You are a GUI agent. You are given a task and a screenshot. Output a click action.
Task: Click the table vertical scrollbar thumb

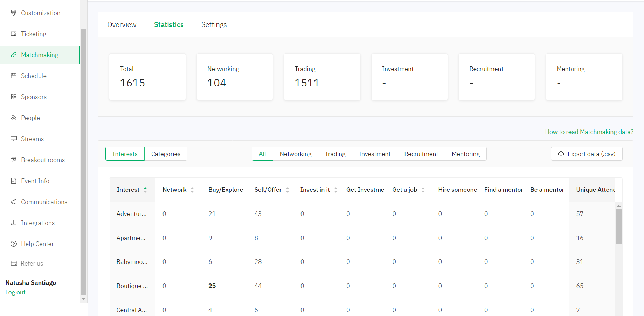[619, 227]
